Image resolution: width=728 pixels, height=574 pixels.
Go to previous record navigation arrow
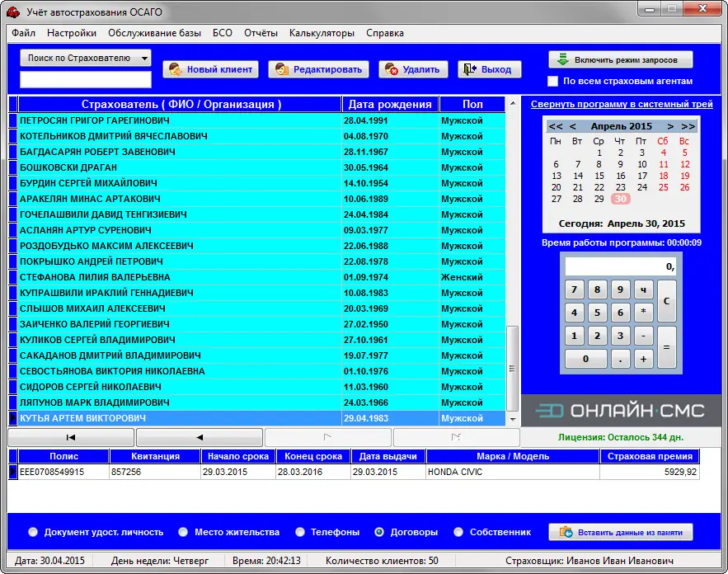pos(200,437)
